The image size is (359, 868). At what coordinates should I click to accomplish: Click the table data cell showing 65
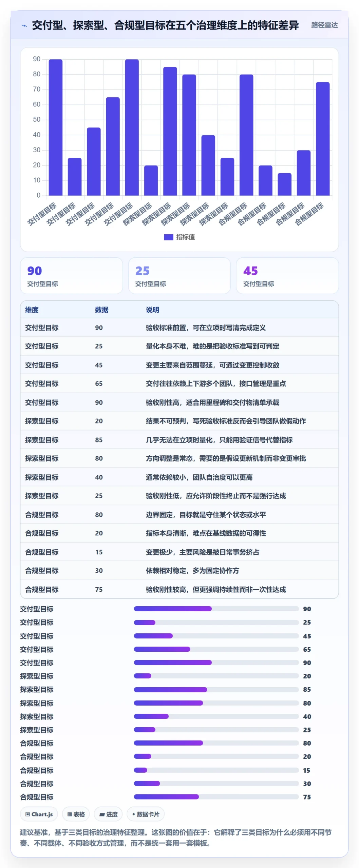click(99, 383)
